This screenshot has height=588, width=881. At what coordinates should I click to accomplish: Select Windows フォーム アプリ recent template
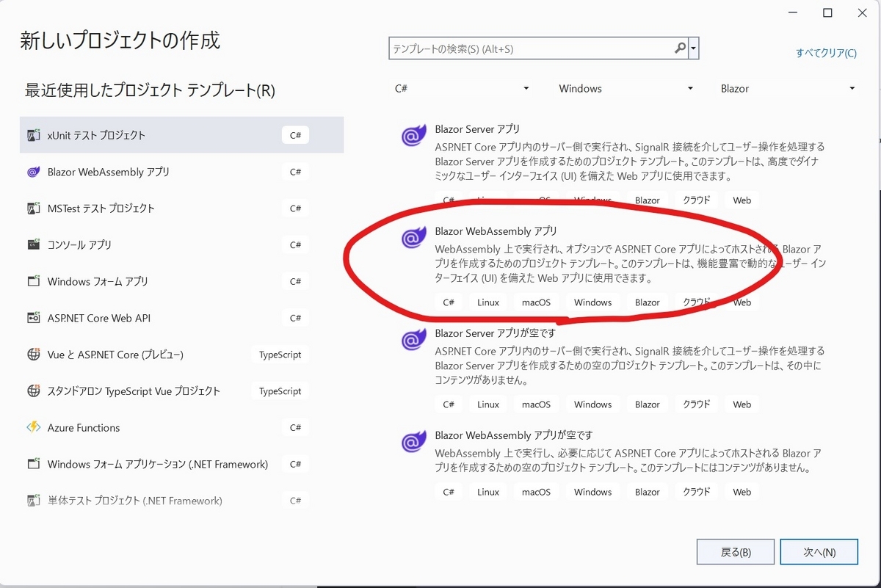[x=181, y=281]
